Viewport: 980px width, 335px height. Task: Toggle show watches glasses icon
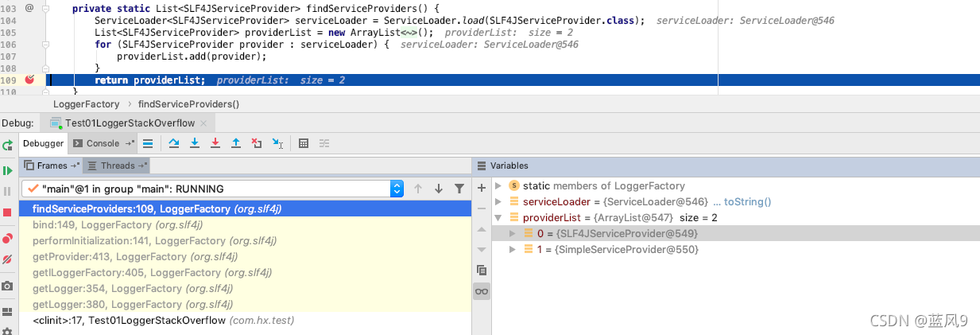[x=481, y=291]
